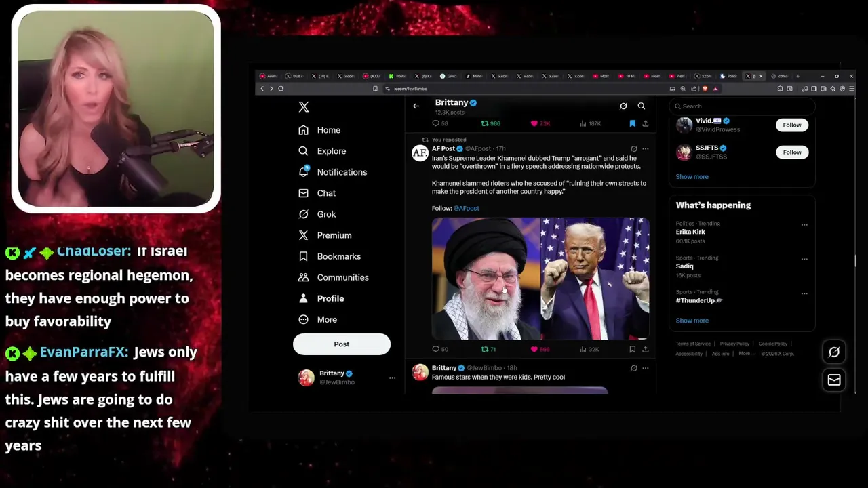868x488 pixels.
Task: Open Notifications in the sidebar
Action: [x=333, y=172]
